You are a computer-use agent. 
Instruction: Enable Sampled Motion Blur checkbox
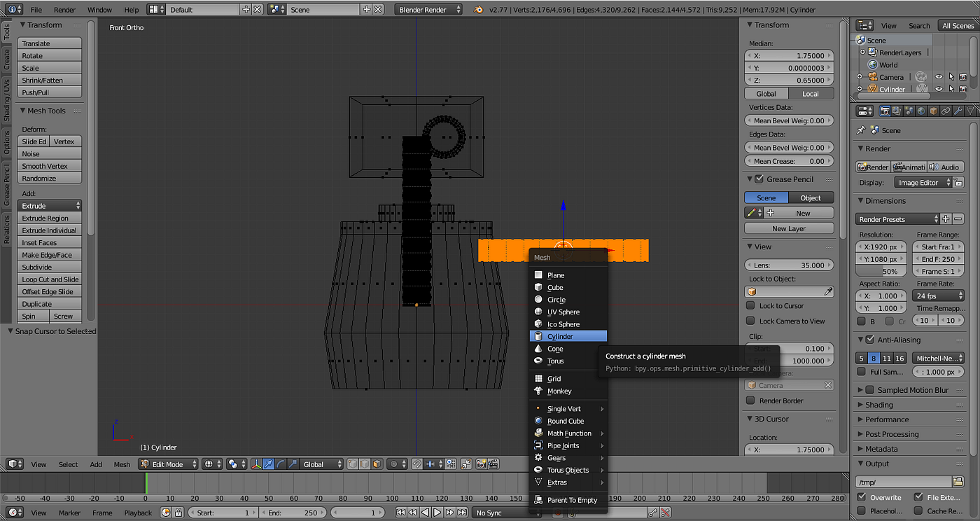tap(871, 390)
